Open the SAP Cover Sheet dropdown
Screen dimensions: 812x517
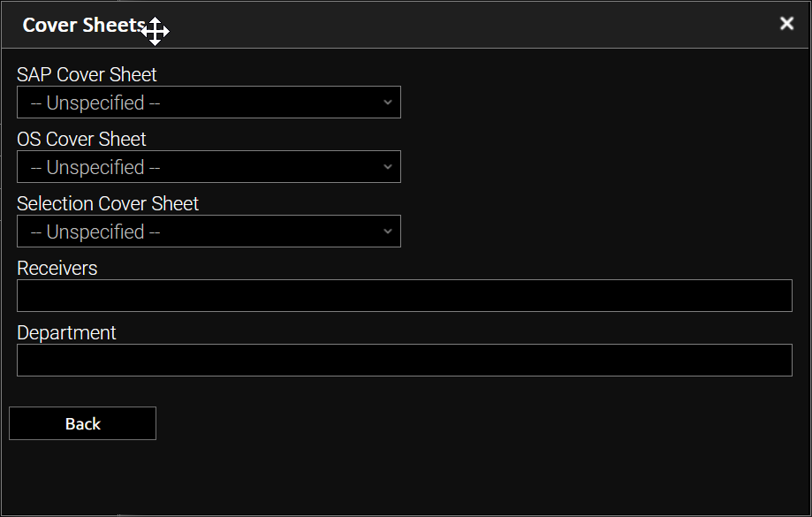pyautogui.click(x=209, y=103)
